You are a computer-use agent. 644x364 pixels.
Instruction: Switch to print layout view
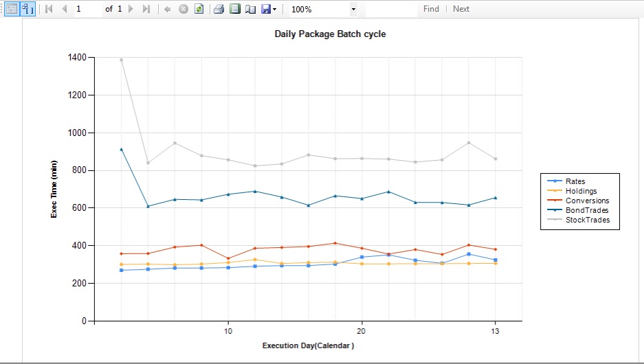click(234, 9)
